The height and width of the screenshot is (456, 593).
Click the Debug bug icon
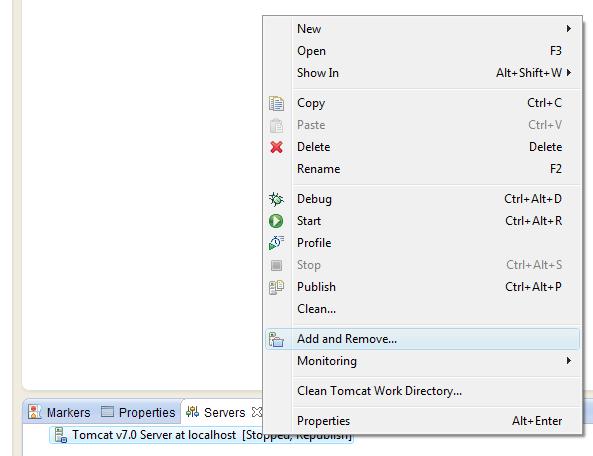point(276,199)
